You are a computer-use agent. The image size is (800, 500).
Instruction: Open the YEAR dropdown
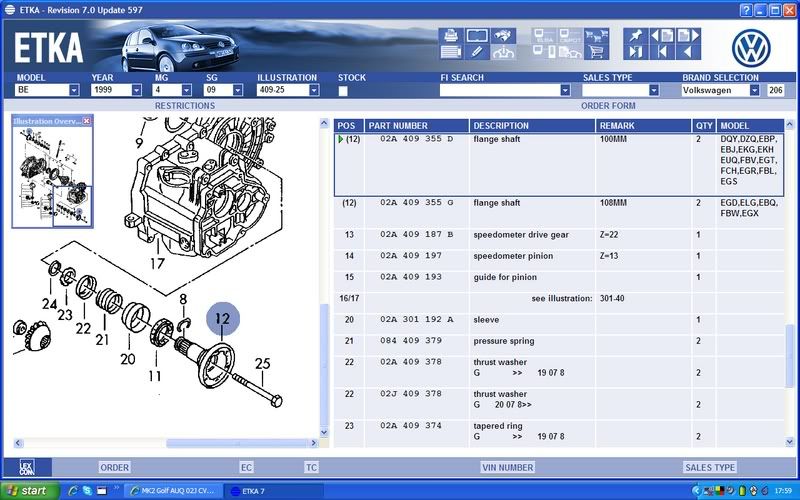tap(136, 90)
